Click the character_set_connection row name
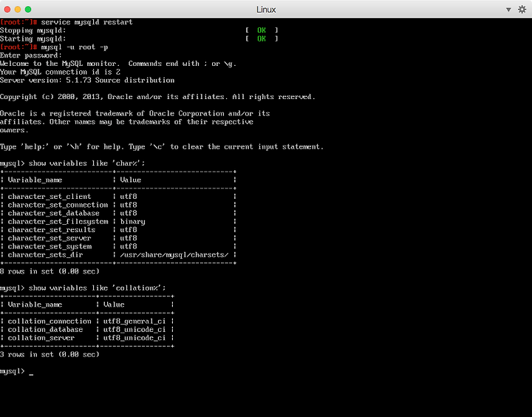Screen dimensions: 532x417 pos(58,205)
